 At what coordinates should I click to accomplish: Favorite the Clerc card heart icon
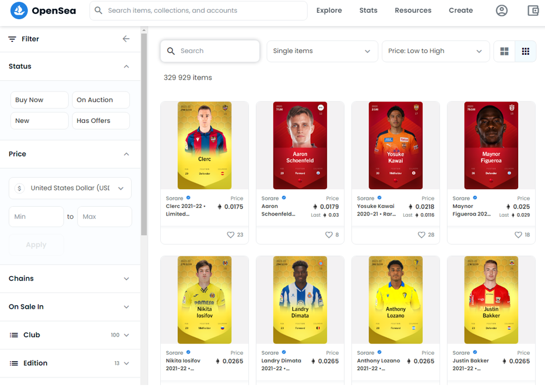coord(230,235)
